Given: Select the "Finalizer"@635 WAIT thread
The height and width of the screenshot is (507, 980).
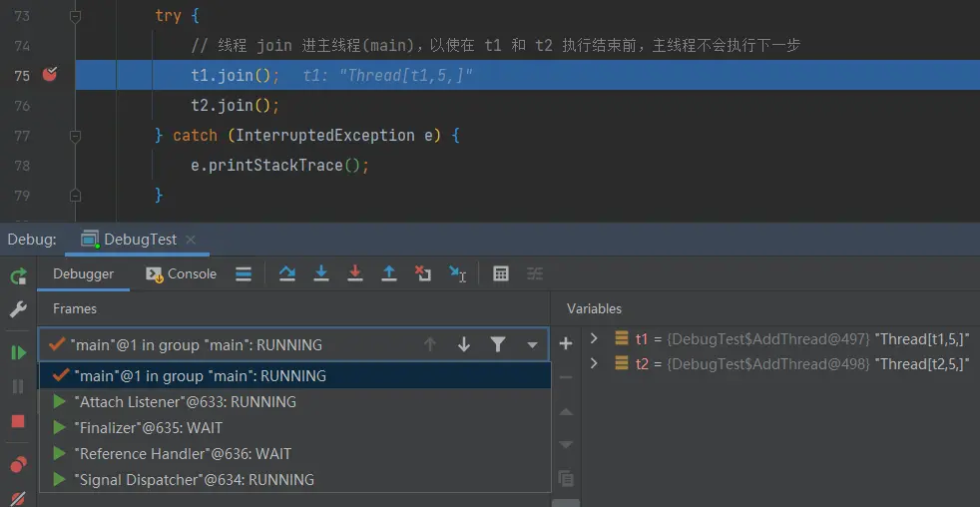Looking at the screenshot, I should [x=295, y=428].
